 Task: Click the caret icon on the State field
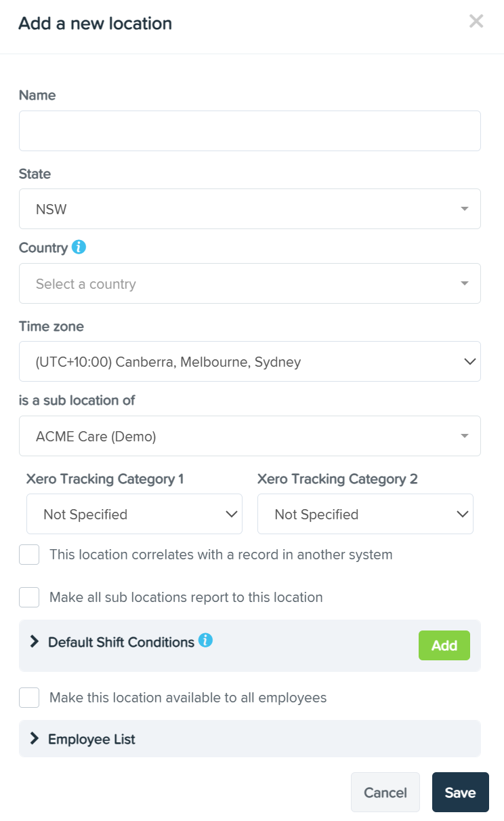465,209
